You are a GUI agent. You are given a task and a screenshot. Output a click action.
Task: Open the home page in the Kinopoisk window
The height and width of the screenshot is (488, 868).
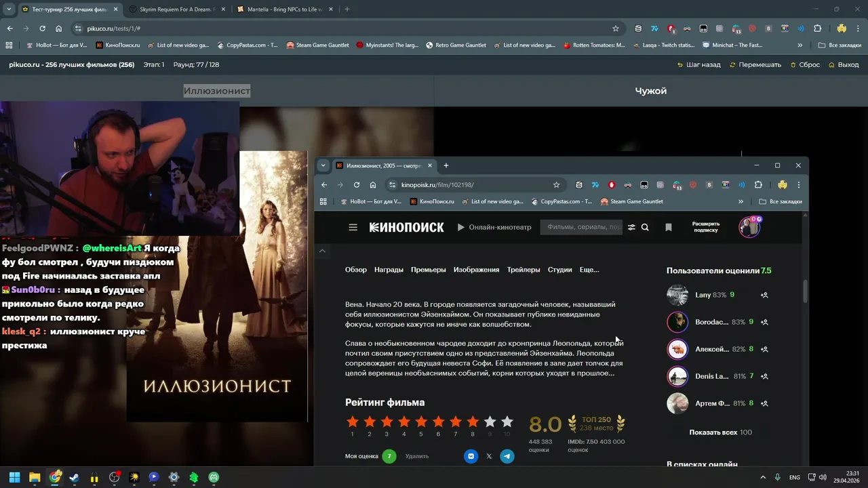373,185
